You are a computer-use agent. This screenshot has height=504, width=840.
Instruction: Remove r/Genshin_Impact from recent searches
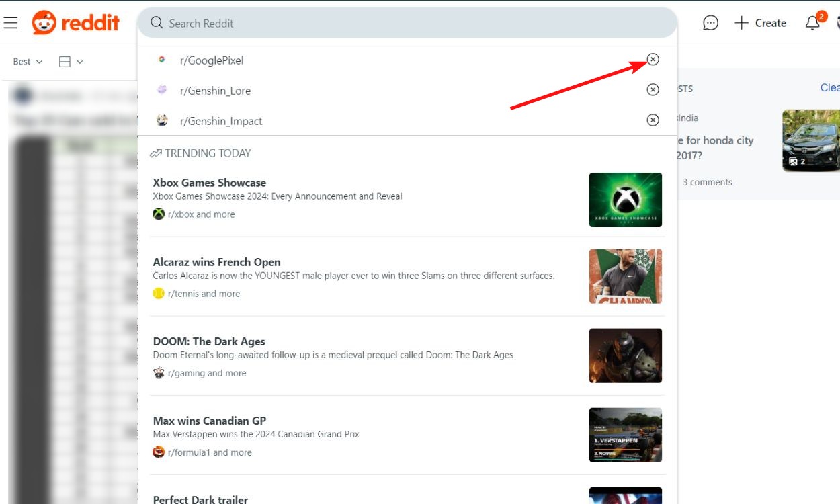click(653, 120)
